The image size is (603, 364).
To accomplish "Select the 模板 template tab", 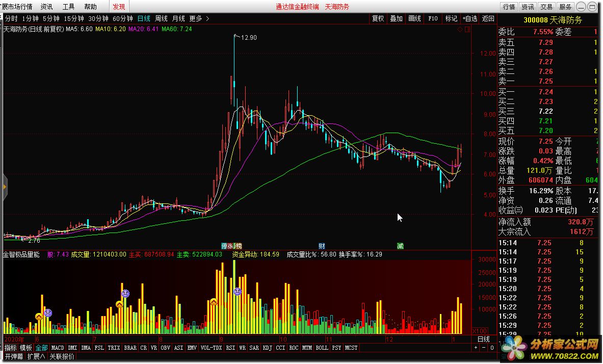I will (26, 348).
